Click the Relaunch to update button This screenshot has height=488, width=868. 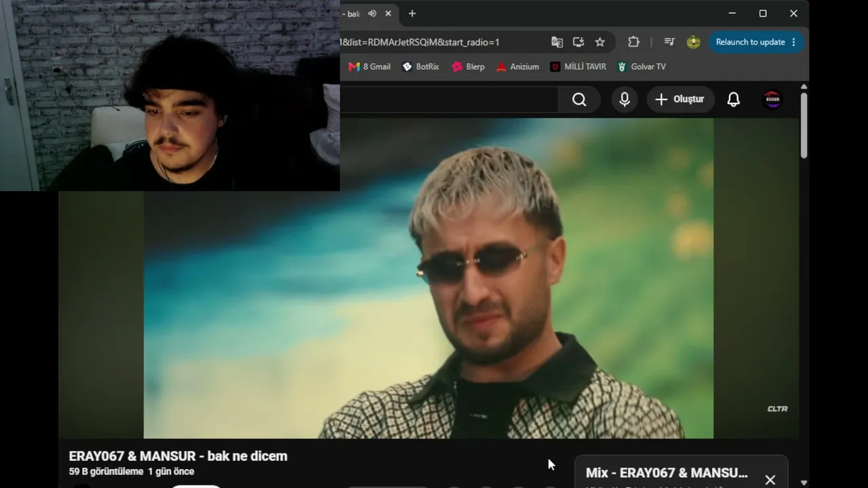750,42
